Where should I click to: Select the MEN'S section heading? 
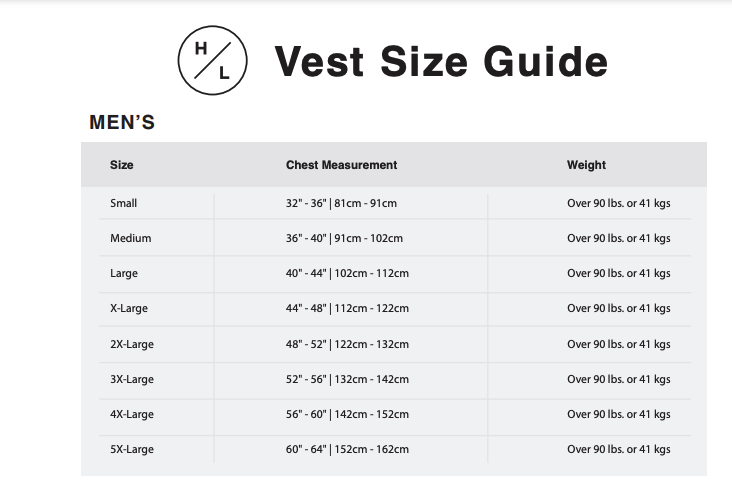pos(122,122)
